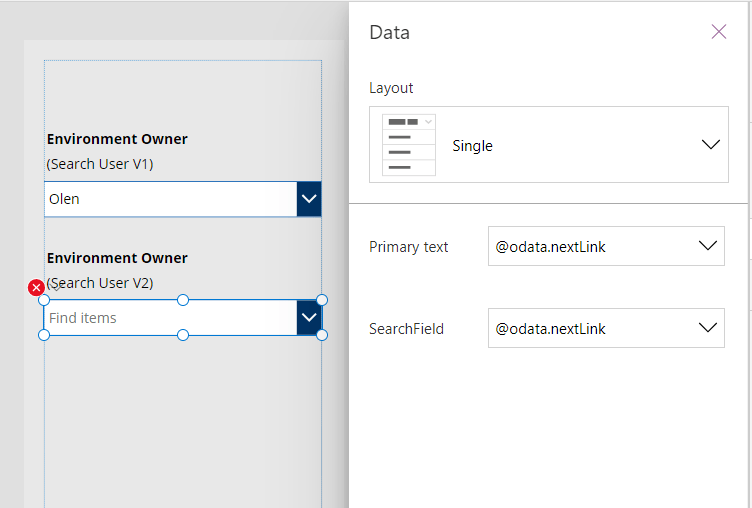The image size is (752, 508).
Task: Click the top-right corner resize handle
Action: [322, 300]
